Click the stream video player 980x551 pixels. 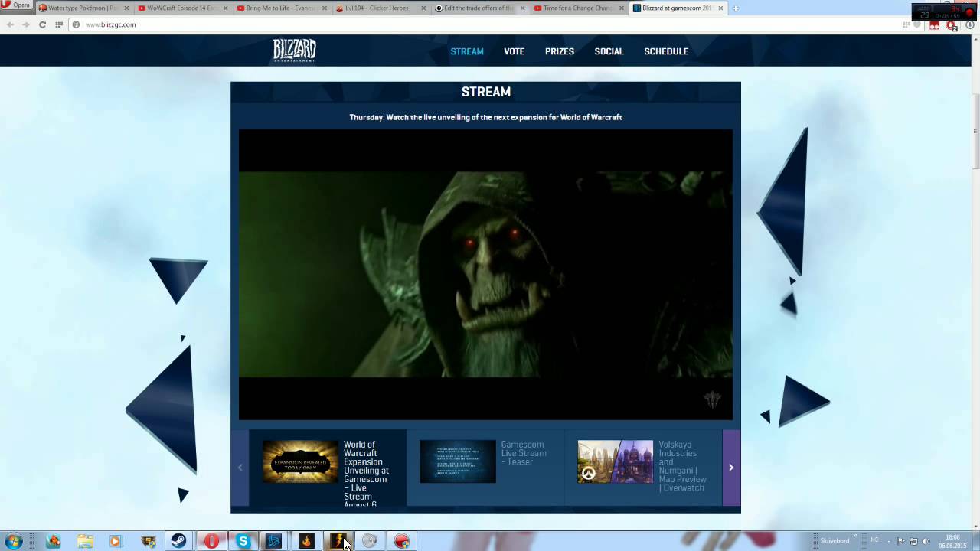485,275
